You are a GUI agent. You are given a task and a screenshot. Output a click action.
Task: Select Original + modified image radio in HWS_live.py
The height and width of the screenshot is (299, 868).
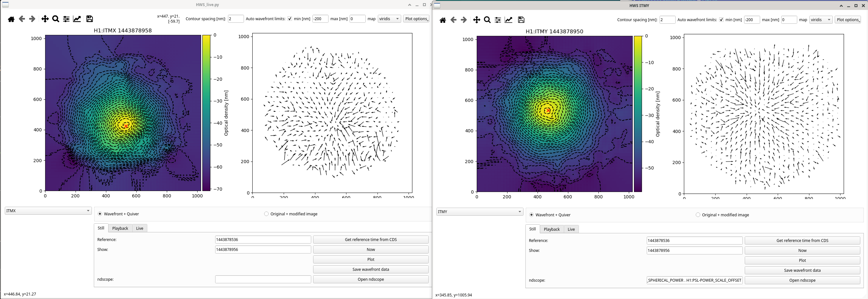click(266, 214)
